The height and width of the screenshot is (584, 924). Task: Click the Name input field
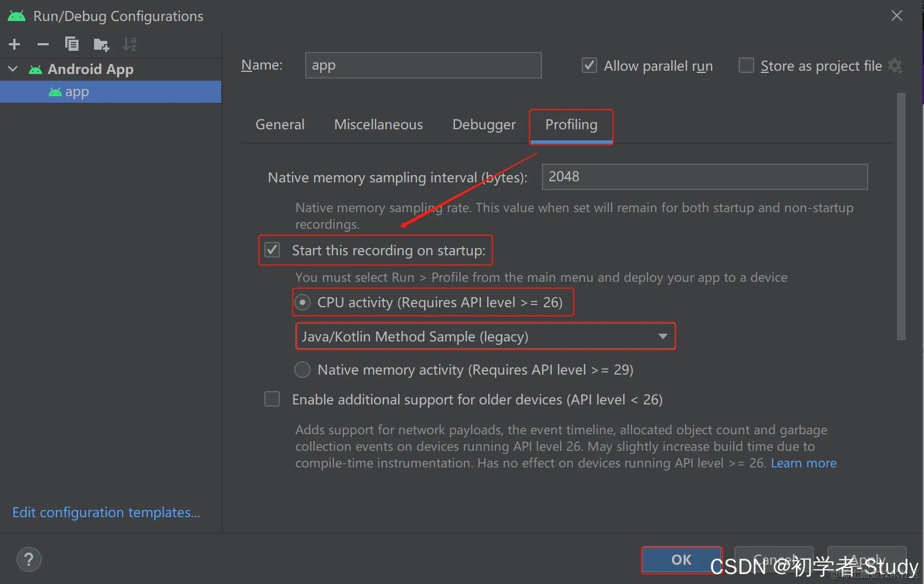[423, 65]
